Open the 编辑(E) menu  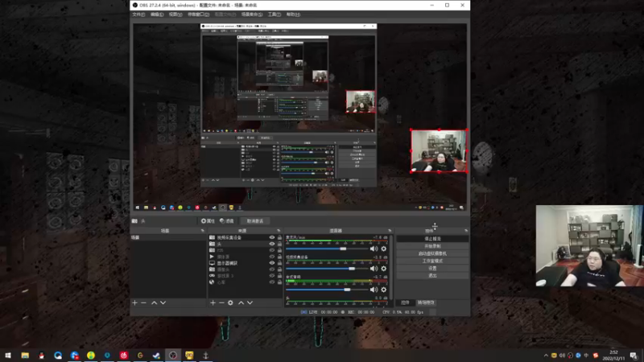(x=157, y=14)
